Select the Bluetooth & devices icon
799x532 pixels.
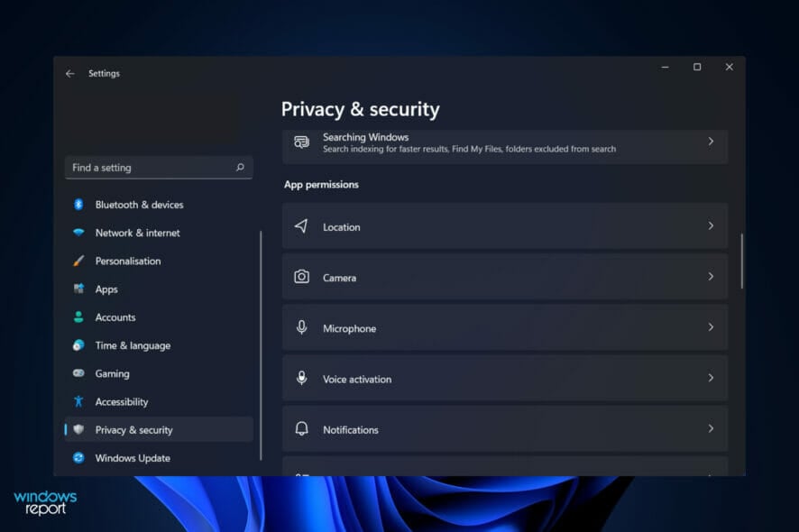coord(79,205)
